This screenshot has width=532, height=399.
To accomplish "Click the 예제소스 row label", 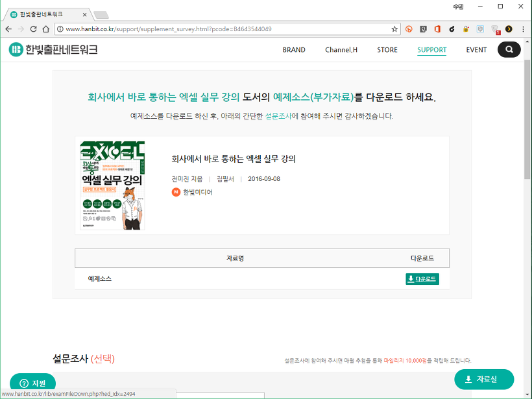I will (x=100, y=278).
